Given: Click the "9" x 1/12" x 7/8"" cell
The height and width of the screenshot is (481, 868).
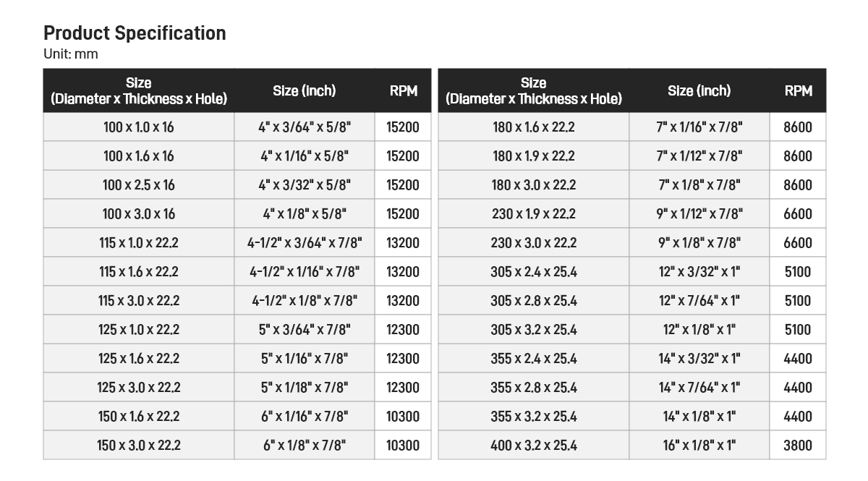Looking at the screenshot, I should [x=699, y=214].
